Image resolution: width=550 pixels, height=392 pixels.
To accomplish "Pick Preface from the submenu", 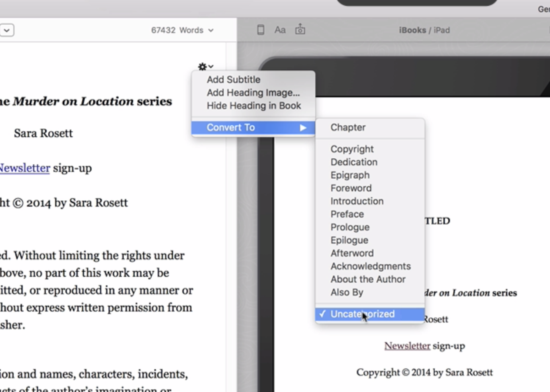I will pos(370,214).
